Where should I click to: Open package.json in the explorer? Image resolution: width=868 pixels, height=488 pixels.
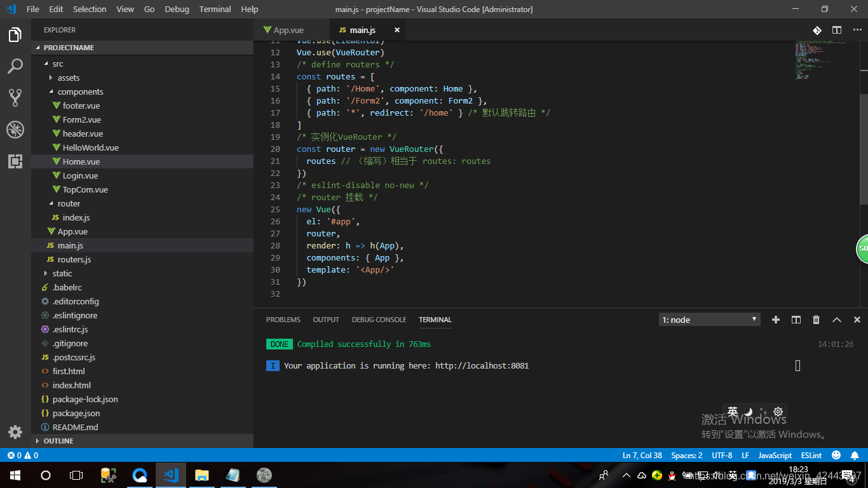(142, 413)
